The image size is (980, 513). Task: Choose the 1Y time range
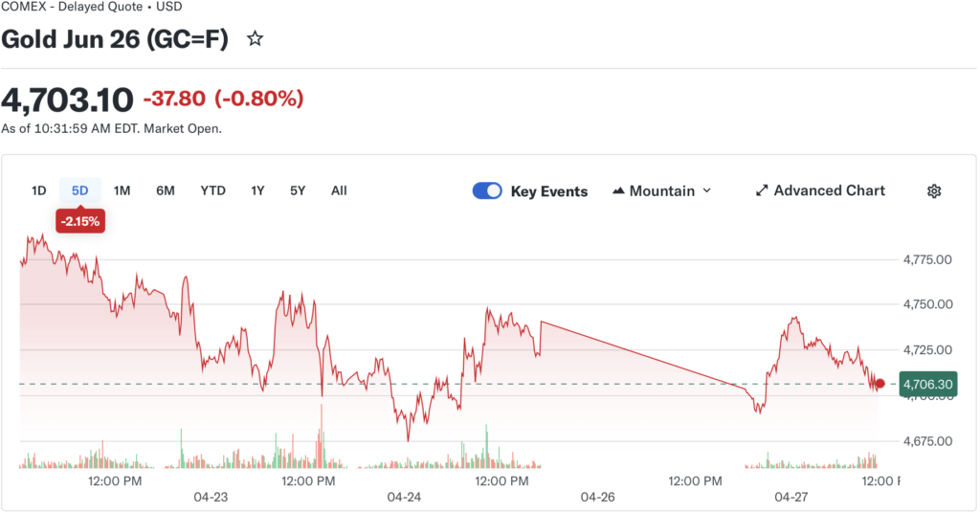257,190
